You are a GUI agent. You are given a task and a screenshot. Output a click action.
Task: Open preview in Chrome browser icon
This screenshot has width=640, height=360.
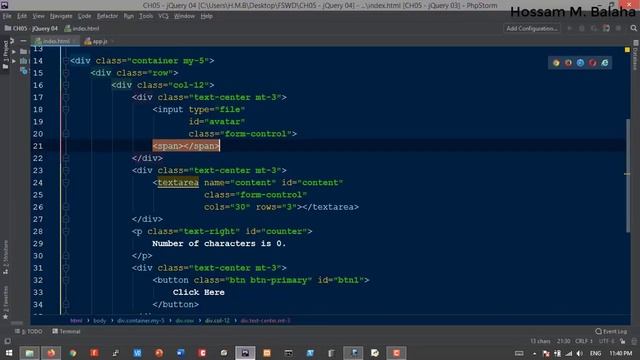(556, 63)
